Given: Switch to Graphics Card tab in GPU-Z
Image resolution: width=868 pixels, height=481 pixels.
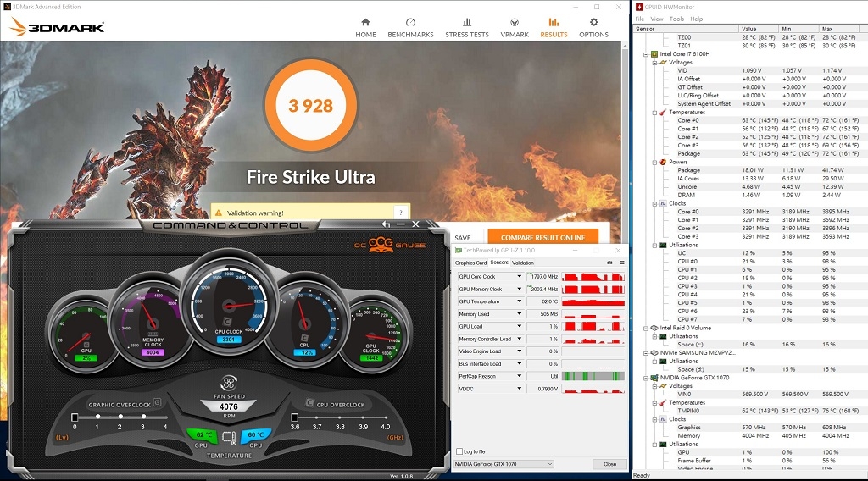Looking at the screenshot, I should click(470, 263).
